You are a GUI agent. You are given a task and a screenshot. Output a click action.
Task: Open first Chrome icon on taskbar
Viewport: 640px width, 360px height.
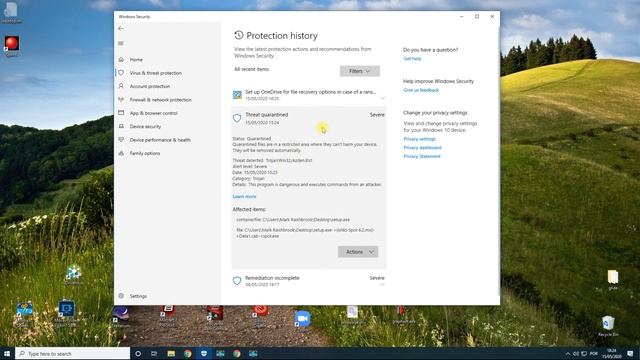tap(187, 353)
